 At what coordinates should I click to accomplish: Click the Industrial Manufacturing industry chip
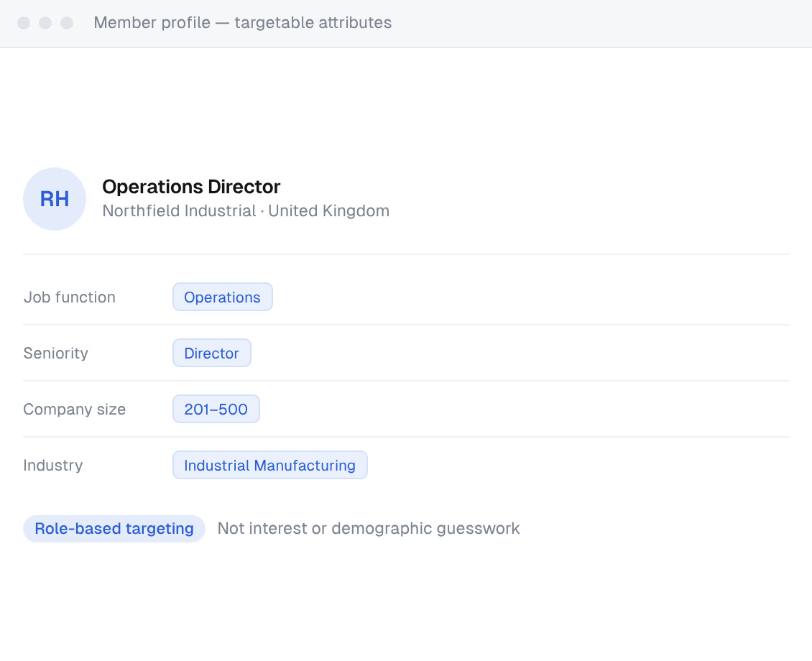click(x=269, y=465)
